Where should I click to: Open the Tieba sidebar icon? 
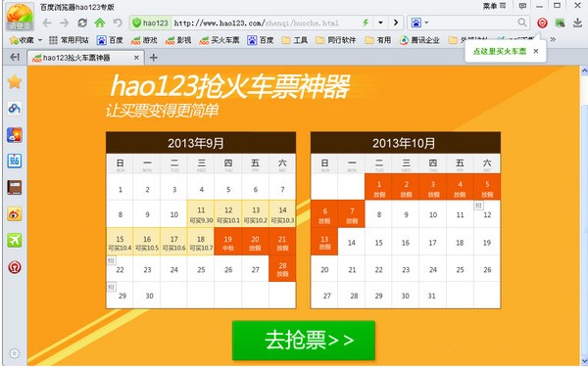coord(15,161)
